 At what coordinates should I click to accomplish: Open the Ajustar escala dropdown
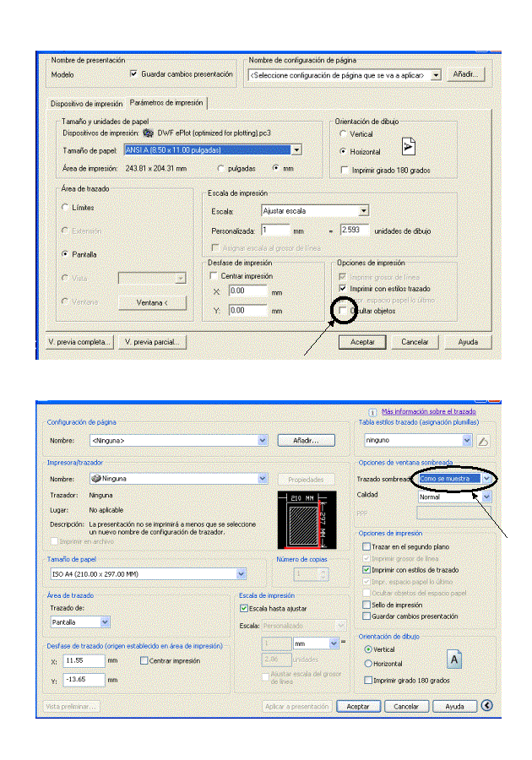[x=364, y=211]
